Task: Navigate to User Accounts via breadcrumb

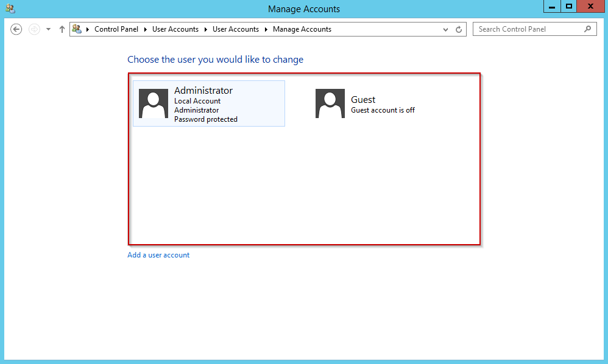Action: [175, 29]
